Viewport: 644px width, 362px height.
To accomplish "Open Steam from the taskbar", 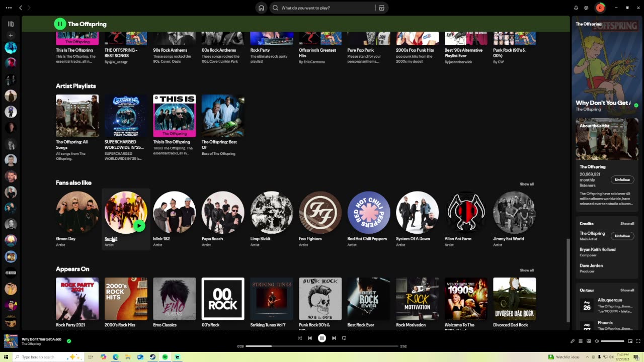I will [152, 357].
